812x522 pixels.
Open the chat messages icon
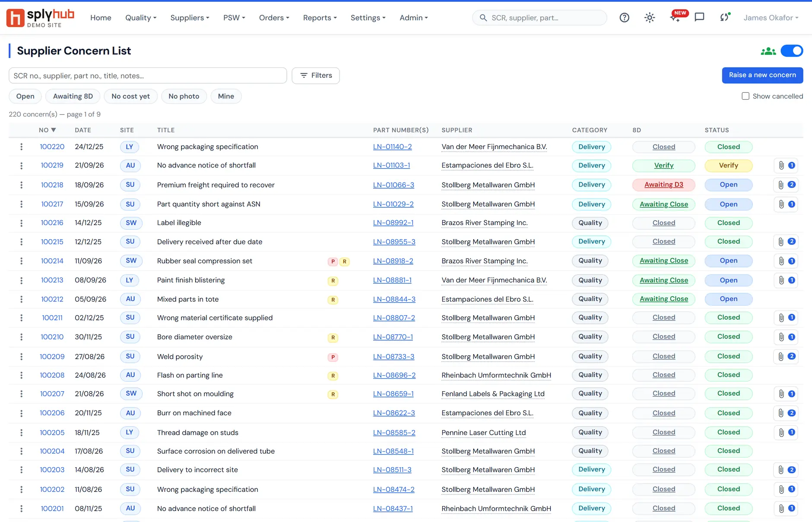700,18
